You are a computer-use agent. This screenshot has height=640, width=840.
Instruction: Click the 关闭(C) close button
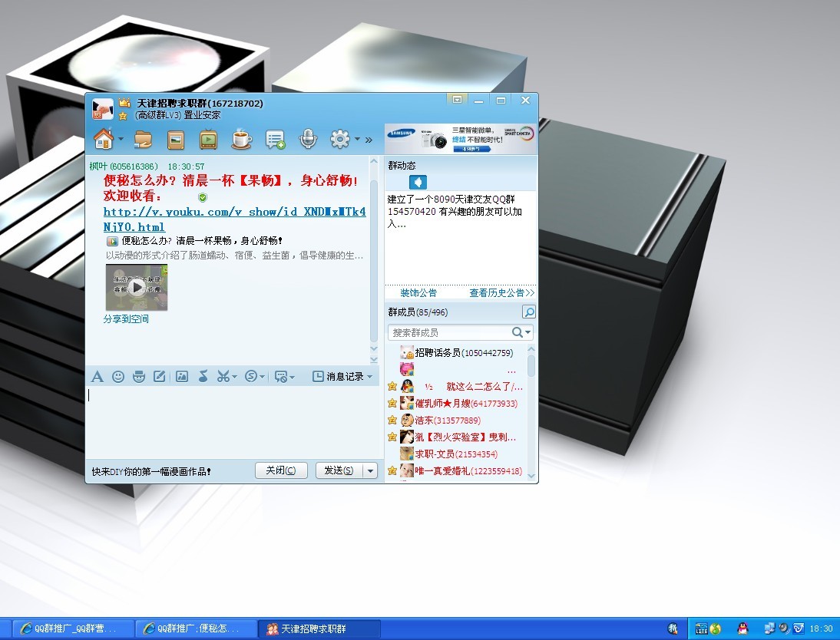[x=281, y=470]
